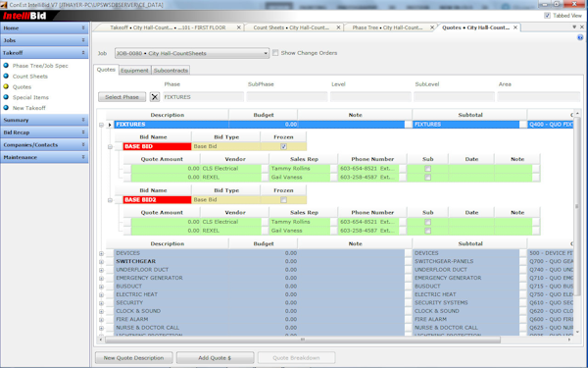Image resolution: width=588 pixels, height=368 pixels.
Task: Start a New Takeoff from the sidebar
Action: [x=28, y=108]
